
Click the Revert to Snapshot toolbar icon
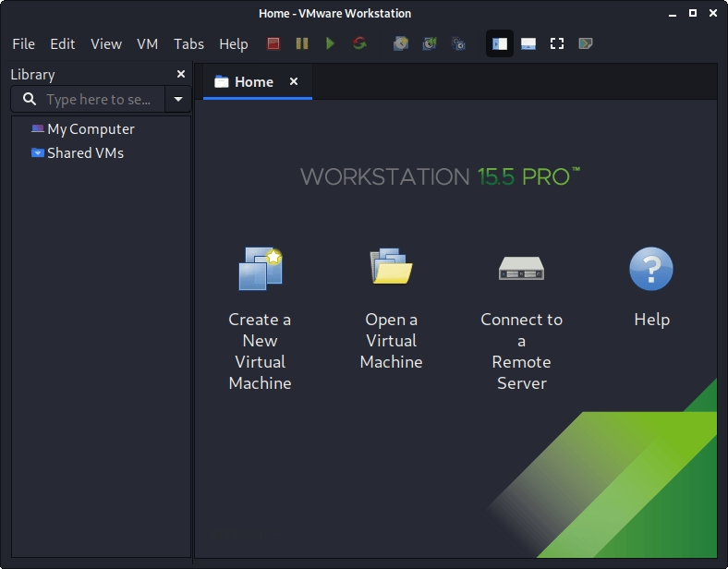click(430, 43)
